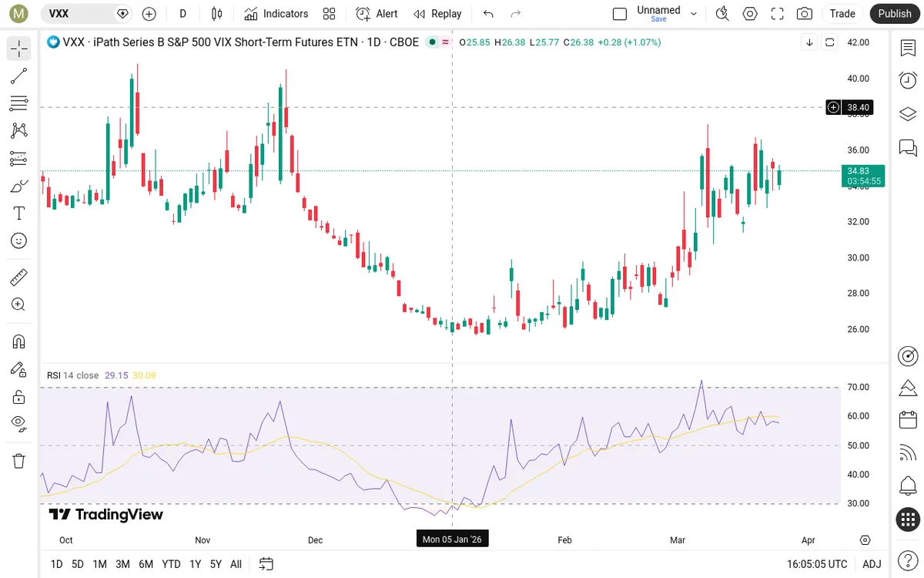924x578 pixels.
Task: Select the 1Y date range
Action: point(196,564)
